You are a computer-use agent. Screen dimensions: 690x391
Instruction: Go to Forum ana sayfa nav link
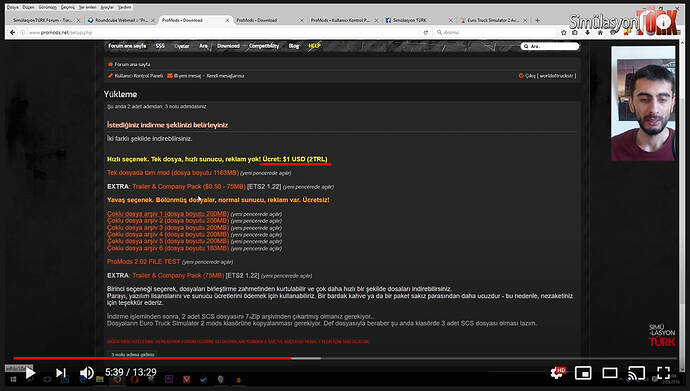tap(127, 46)
